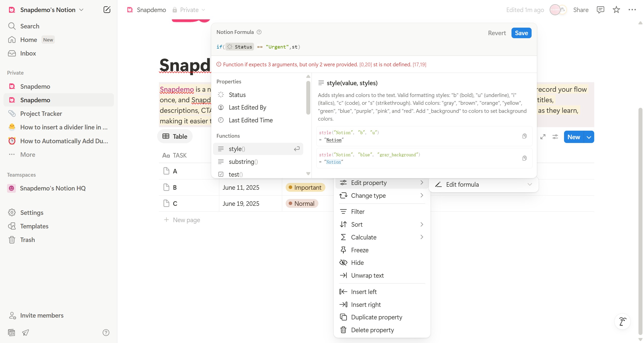Open the database view settings icon
This screenshot has width=644, height=343.
555,137
